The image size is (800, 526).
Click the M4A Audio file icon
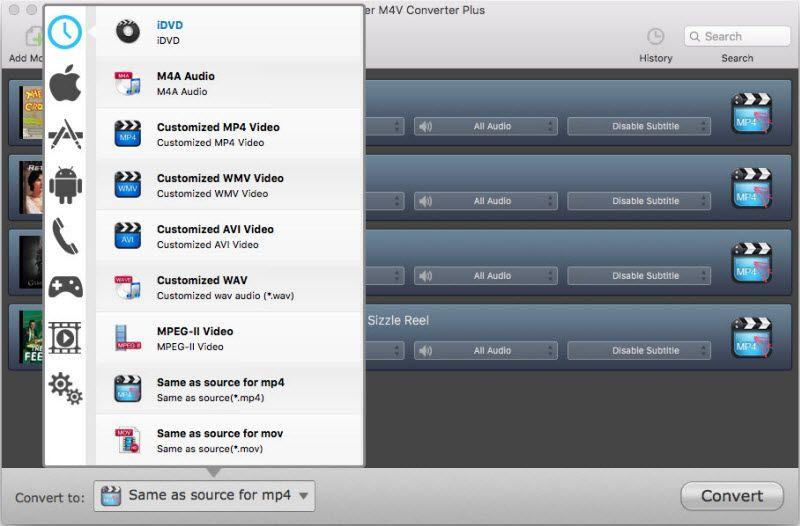[128, 83]
